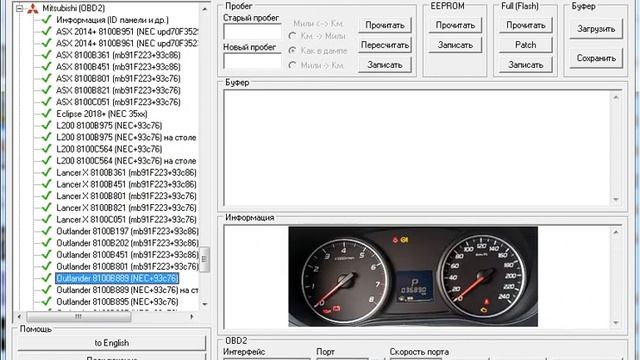Viewport: 640px width, 360px height.
Task: Click into Новый пробег field
Action: (252, 61)
